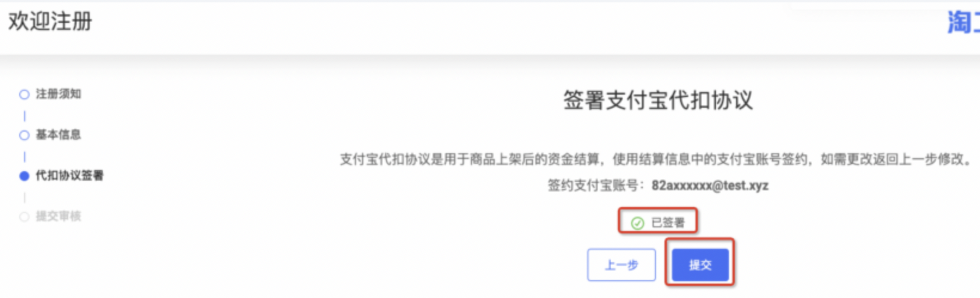Click the 欢迎注册 page title
The height and width of the screenshot is (298, 980).
click(50, 22)
